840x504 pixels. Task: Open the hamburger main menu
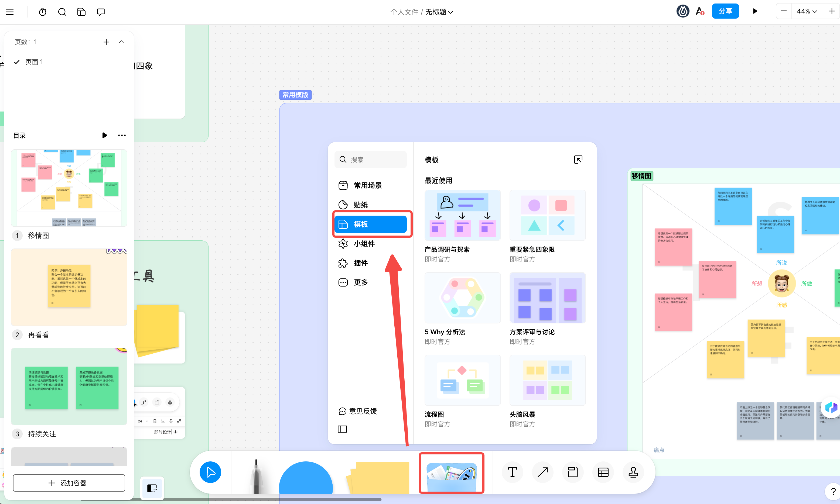pyautogui.click(x=10, y=12)
